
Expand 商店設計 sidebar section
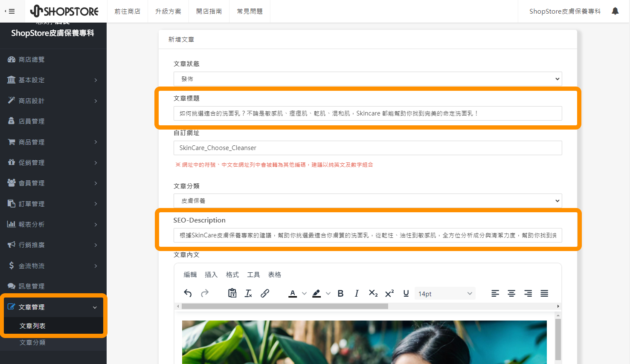point(53,101)
